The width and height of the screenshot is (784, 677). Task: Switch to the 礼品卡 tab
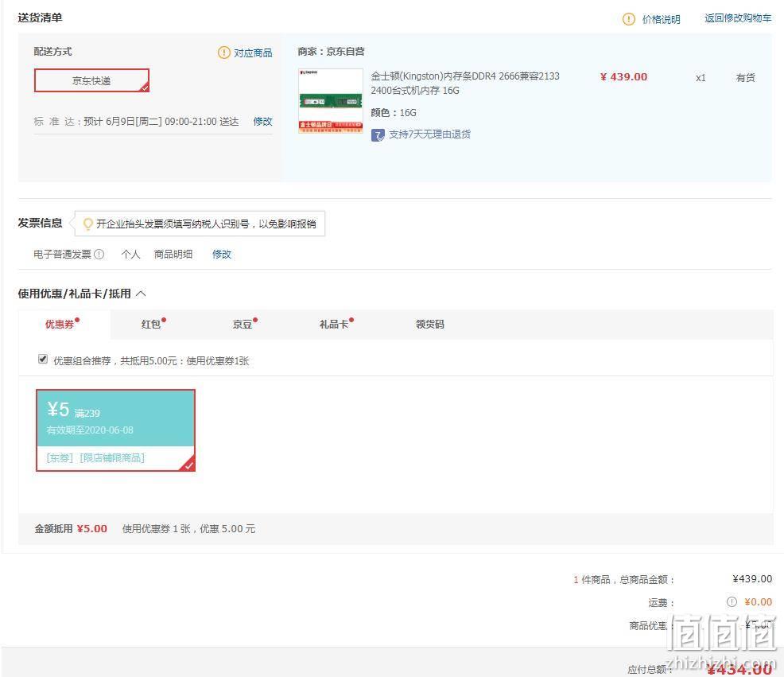tap(334, 325)
